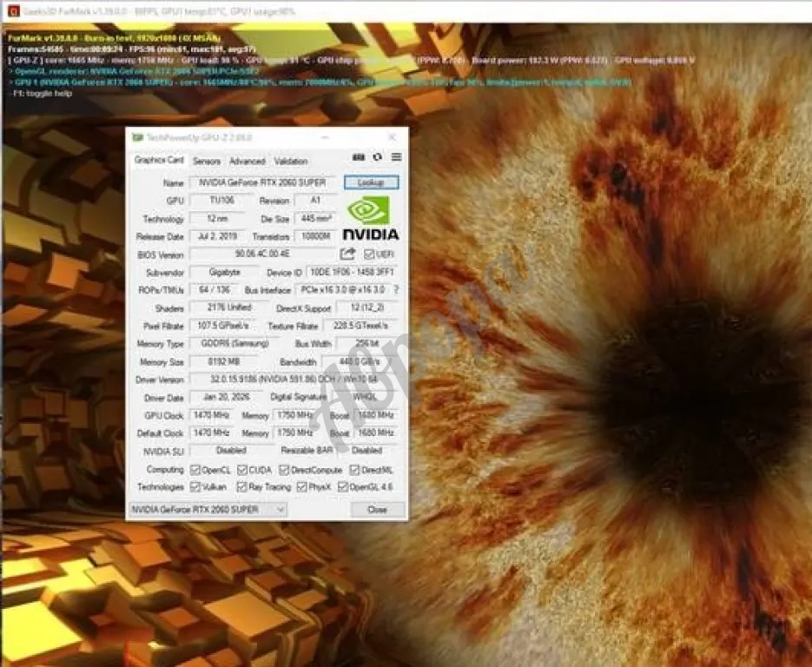Click the Driver Date value field
812x667 pixels.
click(x=227, y=397)
